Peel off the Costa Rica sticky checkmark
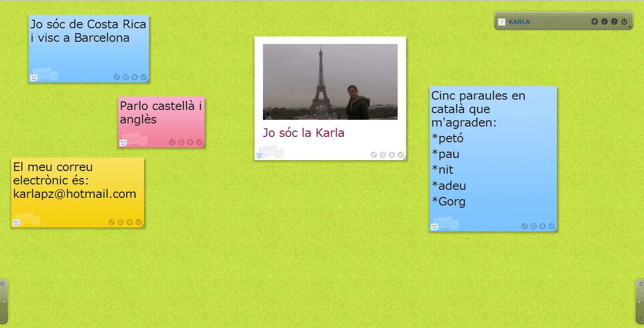Image resolution: width=644 pixels, height=328 pixels. pyautogui.click(x=144, y=77)
